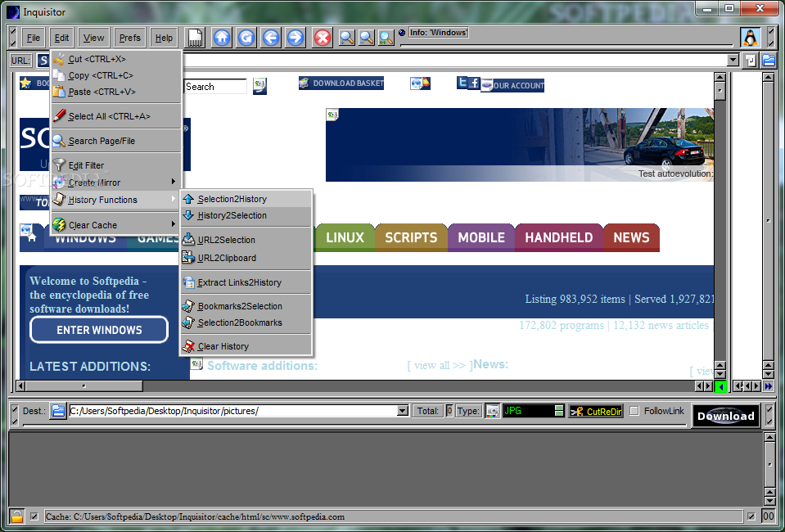Click the go/enter icon beside URL bar
Screen dimensions: 785x532
[751, 61]
